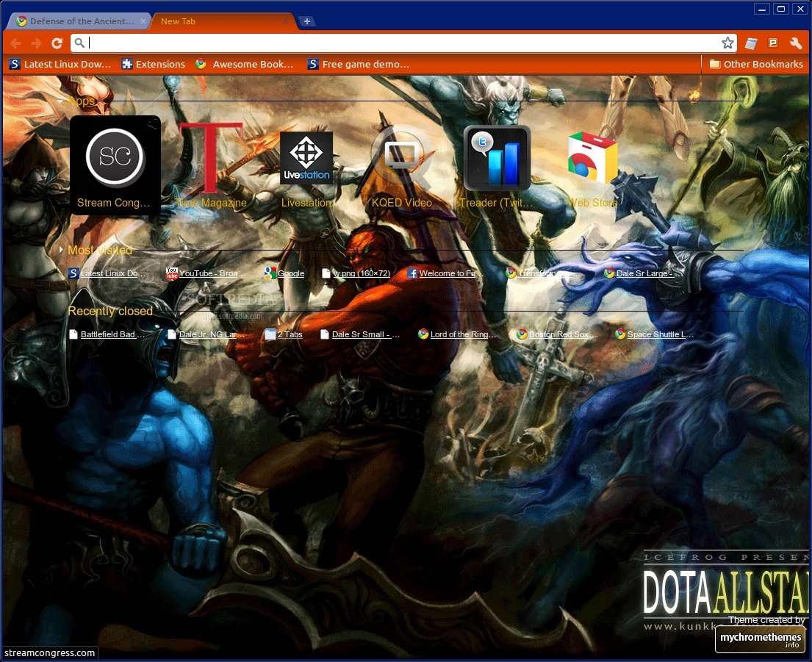This screenshot has height=662, width=812.
Task: Click the address bar input field
Action: [x=403, y=43]
